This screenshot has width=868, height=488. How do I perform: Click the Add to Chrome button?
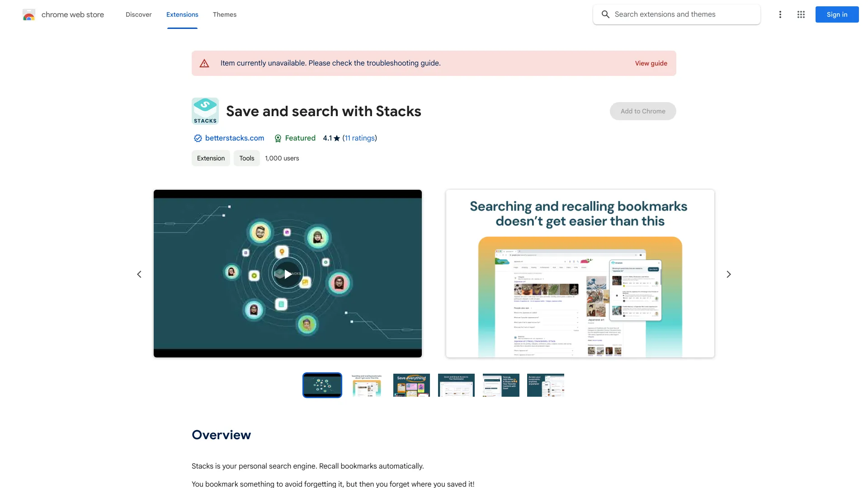[643, 111]
